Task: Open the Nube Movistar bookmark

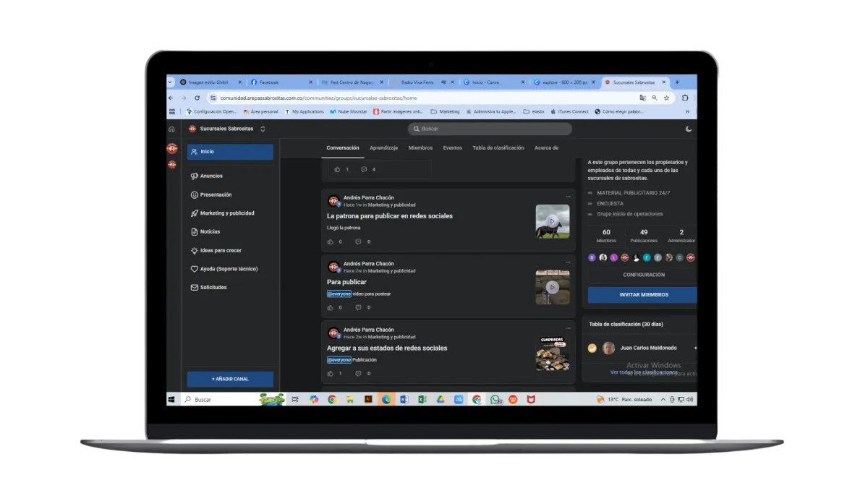Action: (x=348, y=112)
